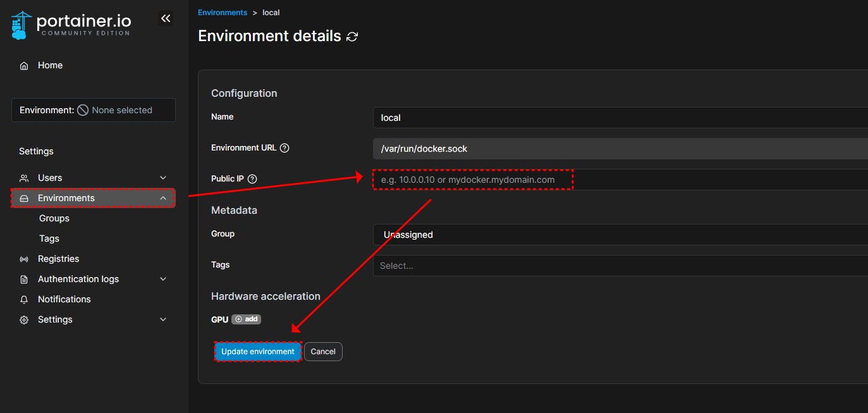This screenshot has height=413, width=868.
Task: Open Registries in the sidebar
Action: click(x=94, y=259)
